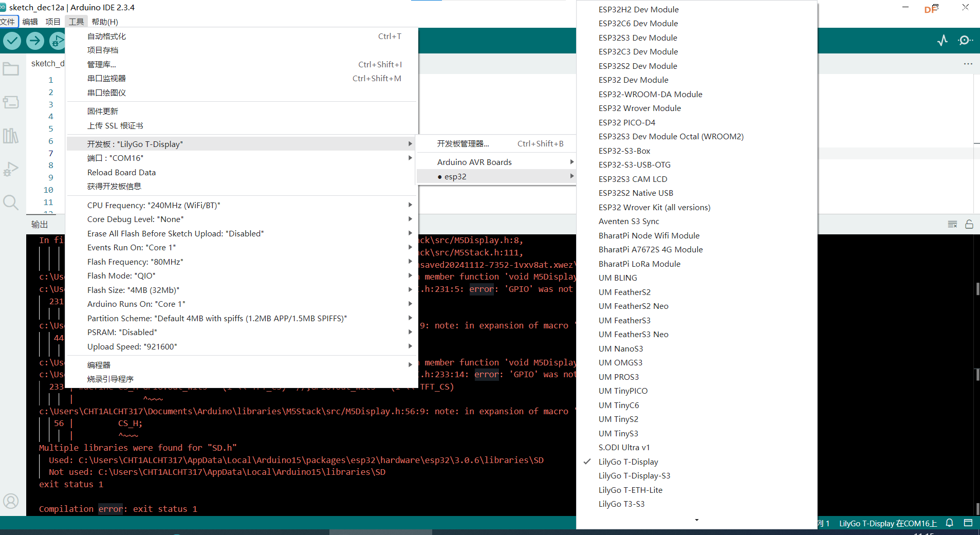Click the user account icon
The height and width of the screenshot is (535, 980).
pos(11,501)
